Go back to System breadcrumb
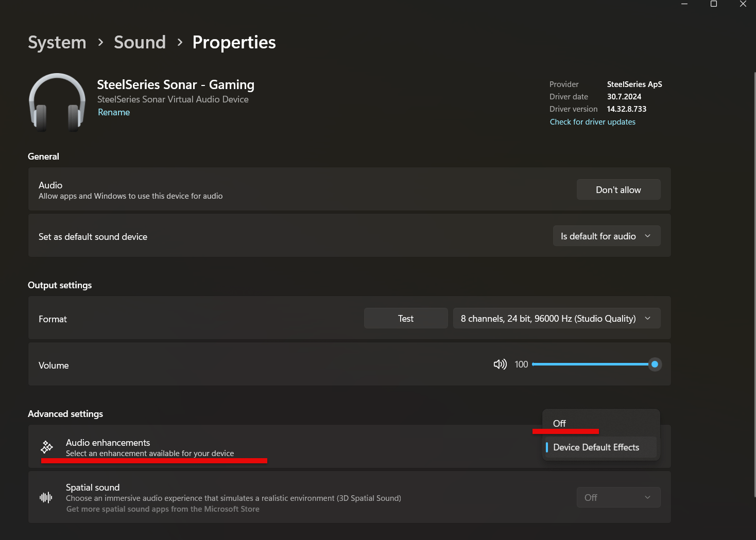Screen dimensions: 756x540 [x=57, y=42]
